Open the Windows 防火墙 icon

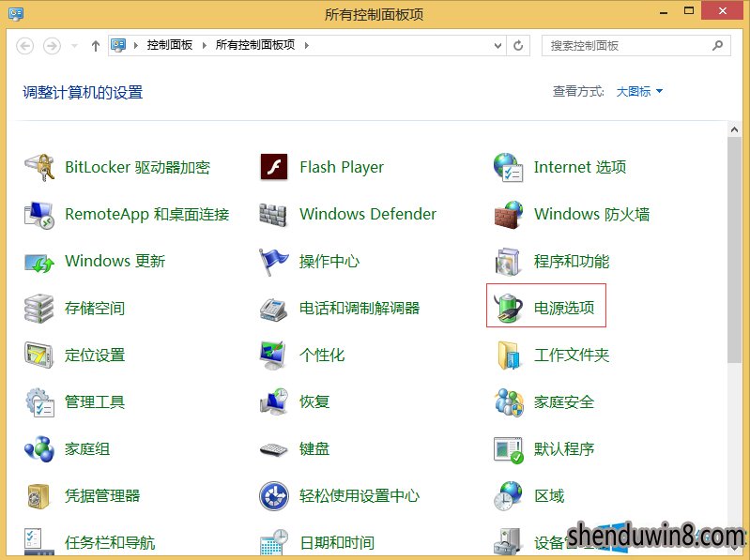coord(508,215)
